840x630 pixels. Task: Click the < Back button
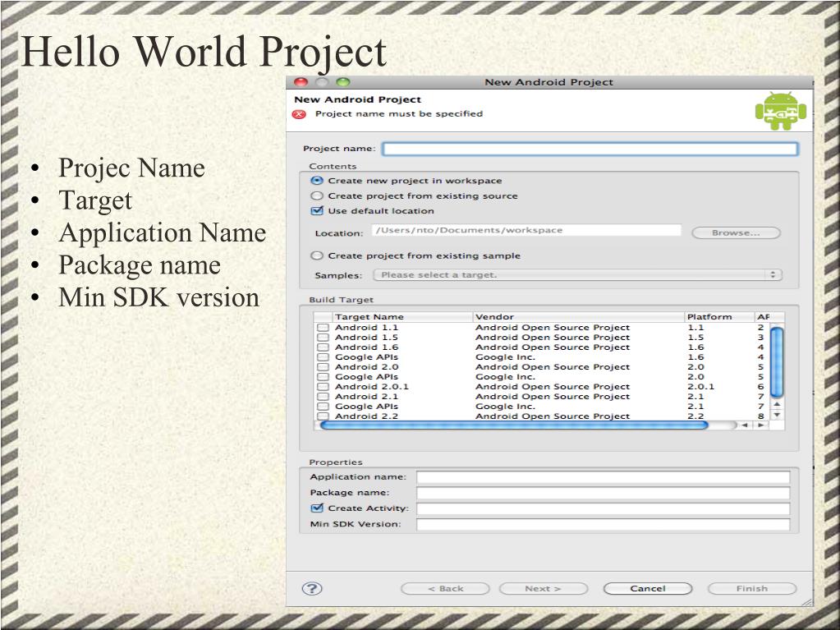tap(445, 589)
